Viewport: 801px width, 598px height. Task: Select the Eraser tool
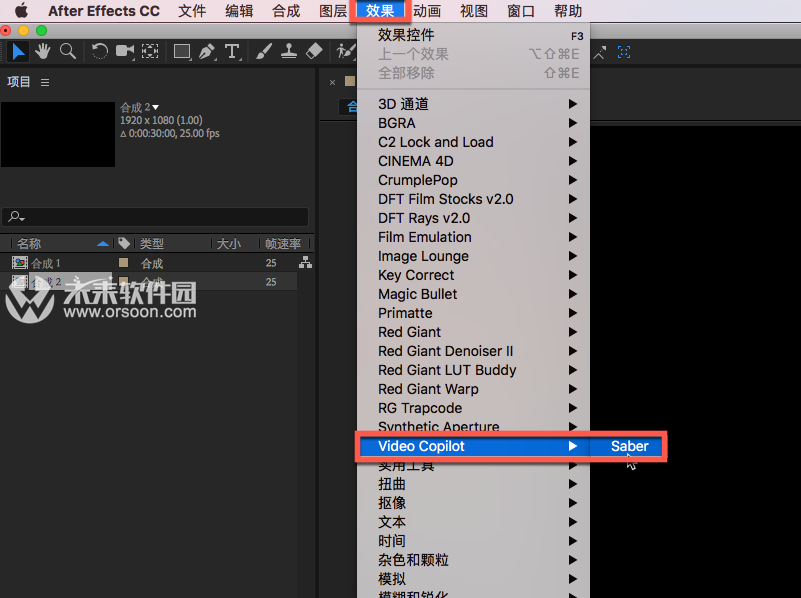[314, 52]
